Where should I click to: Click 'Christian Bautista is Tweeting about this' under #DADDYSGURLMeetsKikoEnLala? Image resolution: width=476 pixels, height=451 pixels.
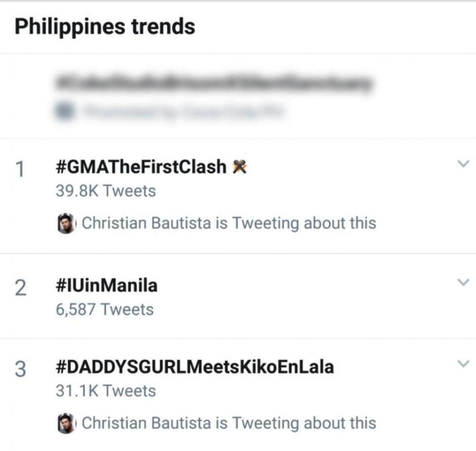pyautogui.click(x=229, y=423)
